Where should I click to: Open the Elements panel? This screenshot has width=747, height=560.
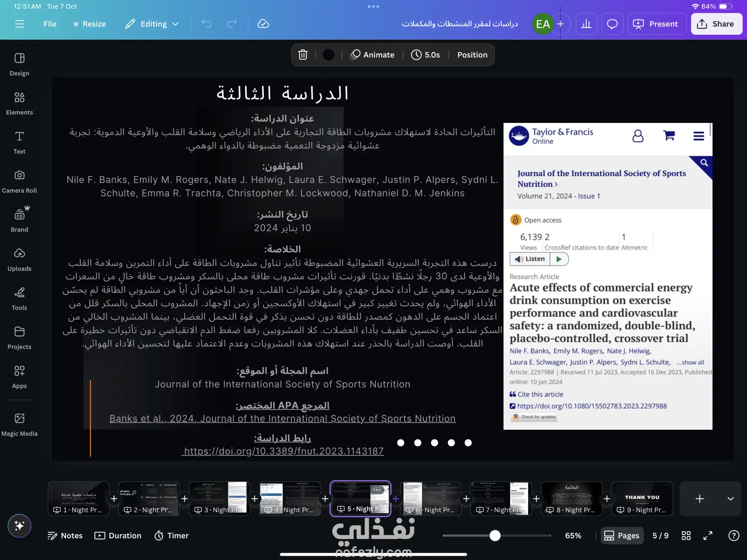pyautogui.click(x=19, y=103)
